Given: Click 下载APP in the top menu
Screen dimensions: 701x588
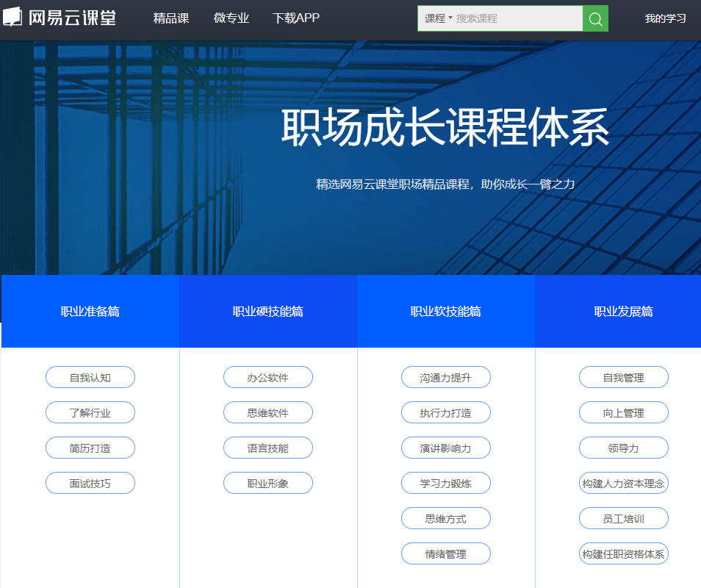Looking at the screenshot, I should tap(295, 18).
